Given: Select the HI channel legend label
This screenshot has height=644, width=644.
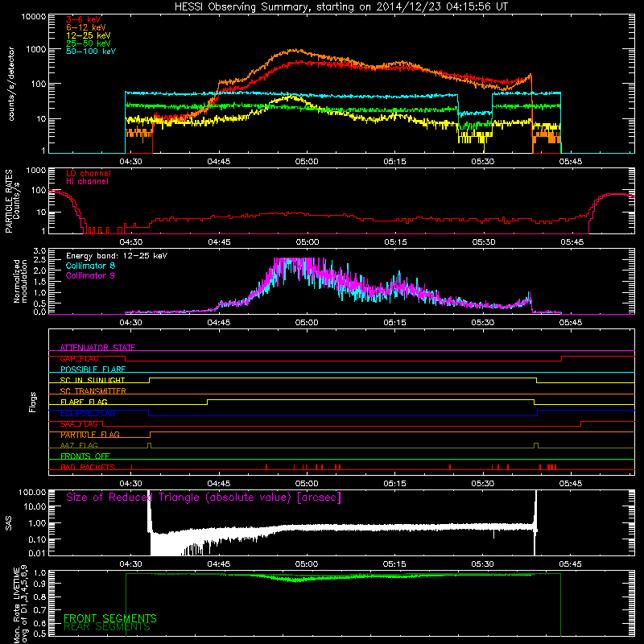Looking at the screenshot, I should tap(87, 182).
